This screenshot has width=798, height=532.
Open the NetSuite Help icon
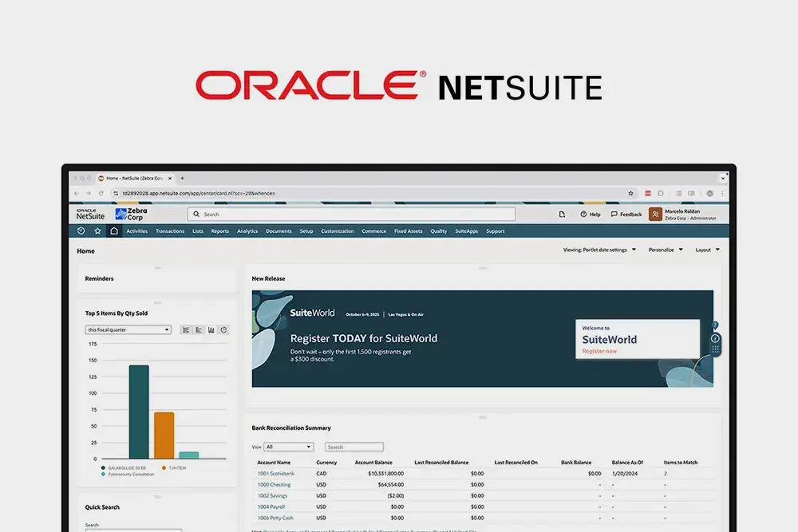click(x=583, y=214)
